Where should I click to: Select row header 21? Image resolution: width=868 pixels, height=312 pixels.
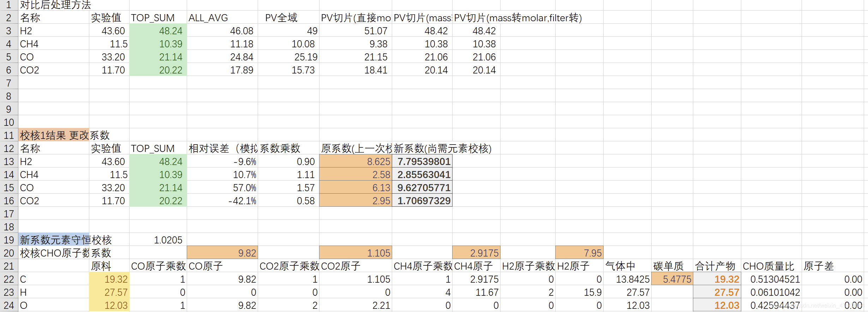[9, 266]
